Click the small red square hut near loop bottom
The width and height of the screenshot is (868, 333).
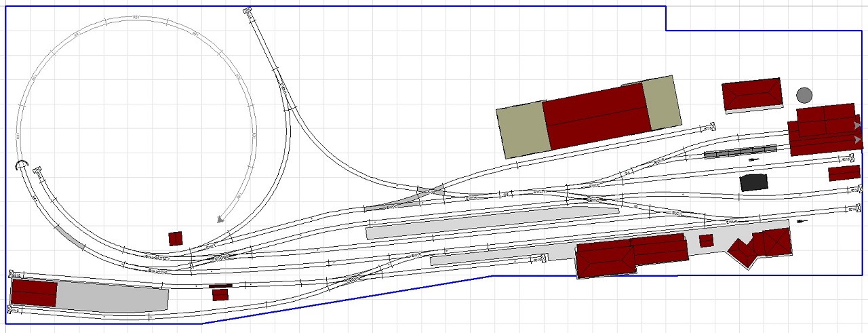pyautogui.click(x=176, y=238)
